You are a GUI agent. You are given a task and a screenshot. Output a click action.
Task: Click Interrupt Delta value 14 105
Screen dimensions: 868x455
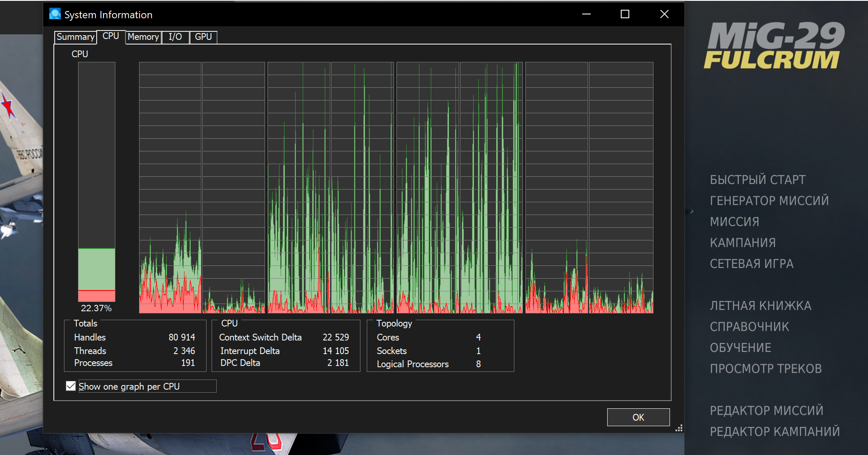click(336, 351)
